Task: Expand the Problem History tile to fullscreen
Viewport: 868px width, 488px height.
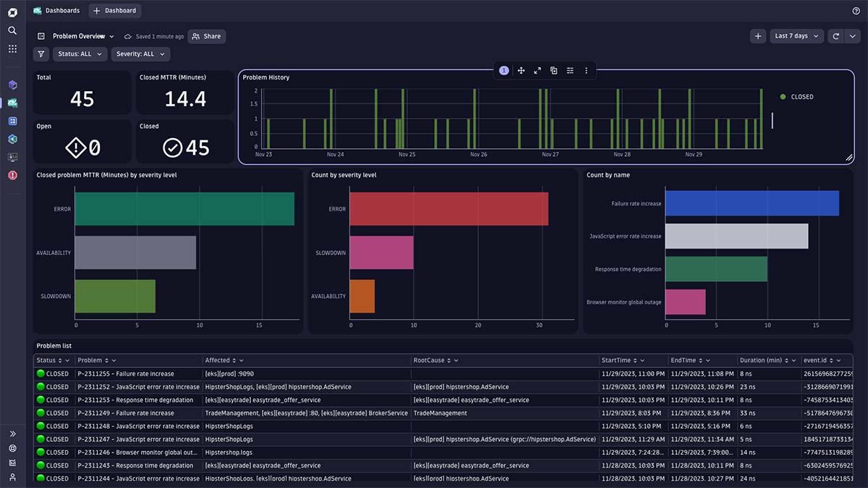Action: [537, 70]
